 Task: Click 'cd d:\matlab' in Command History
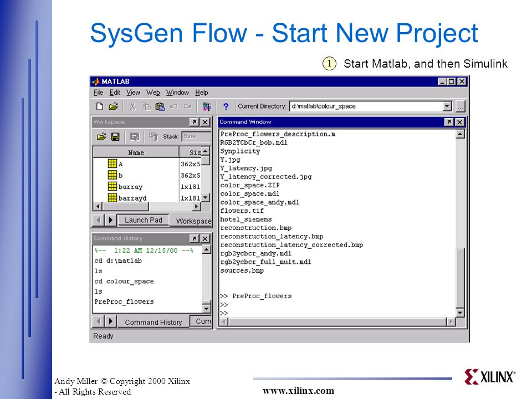pos(118,261)
